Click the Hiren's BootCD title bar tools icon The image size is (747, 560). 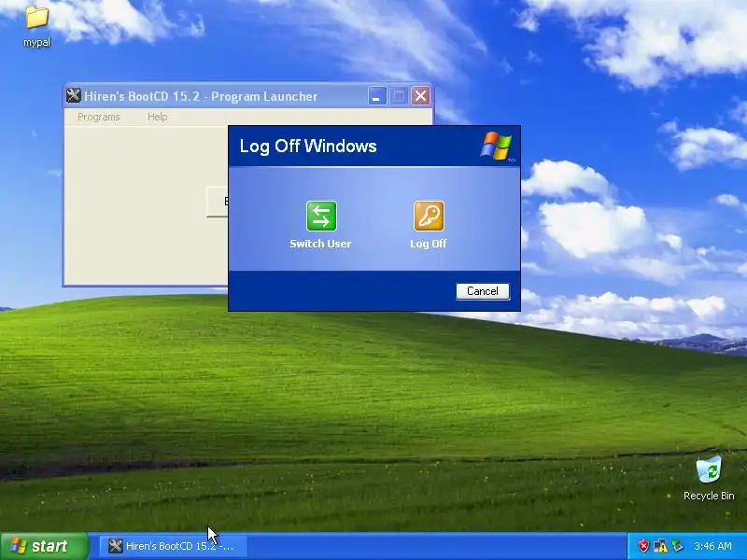74,96
